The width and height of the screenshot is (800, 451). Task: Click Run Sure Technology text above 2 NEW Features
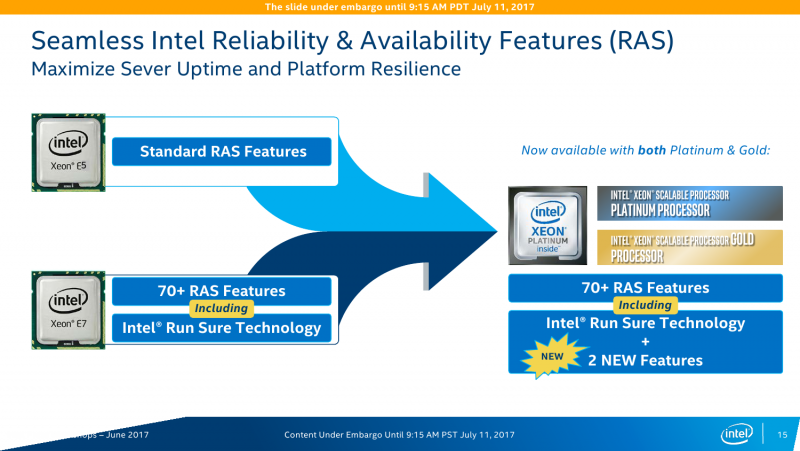point(645,323)
